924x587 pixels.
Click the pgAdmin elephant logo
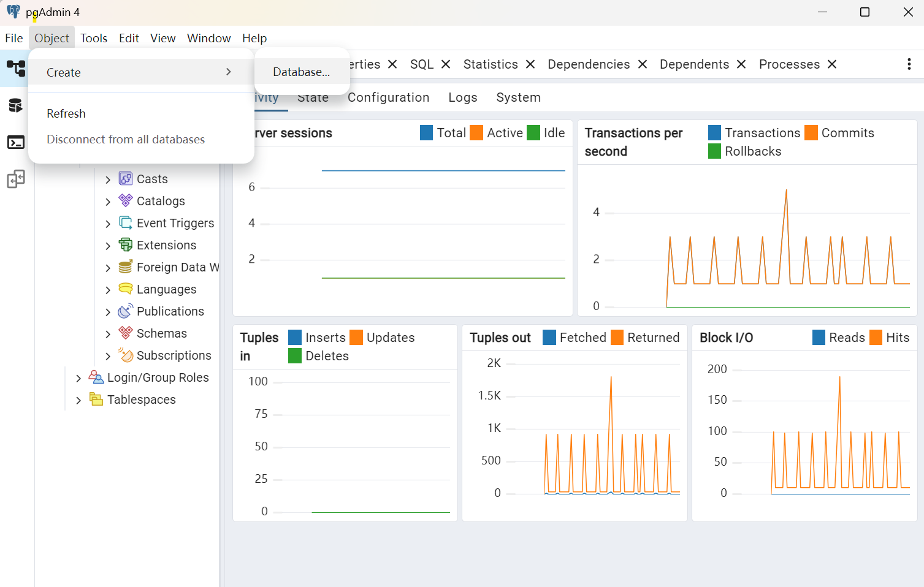13,12
